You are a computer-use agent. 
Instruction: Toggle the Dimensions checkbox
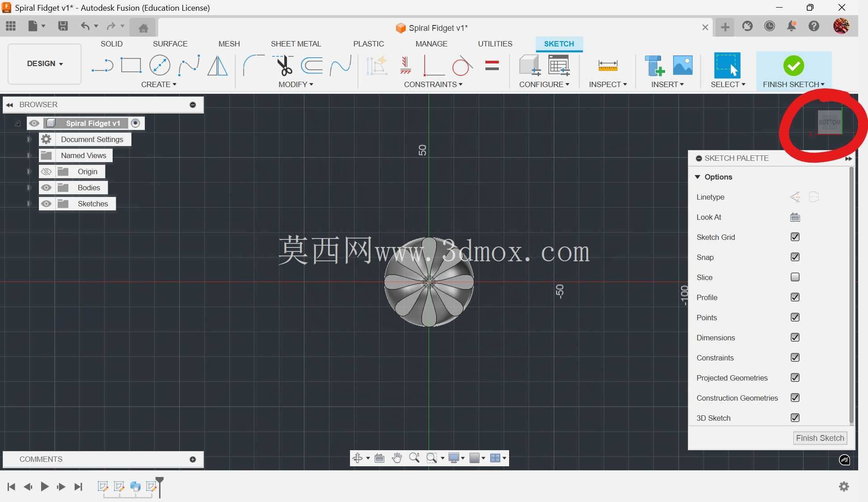coord(795,337)
